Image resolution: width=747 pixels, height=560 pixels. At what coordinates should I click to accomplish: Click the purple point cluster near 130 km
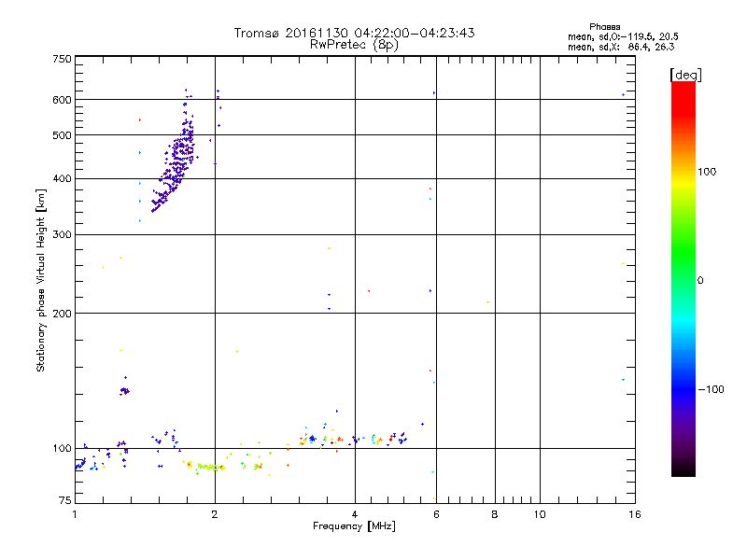(124, 391)
